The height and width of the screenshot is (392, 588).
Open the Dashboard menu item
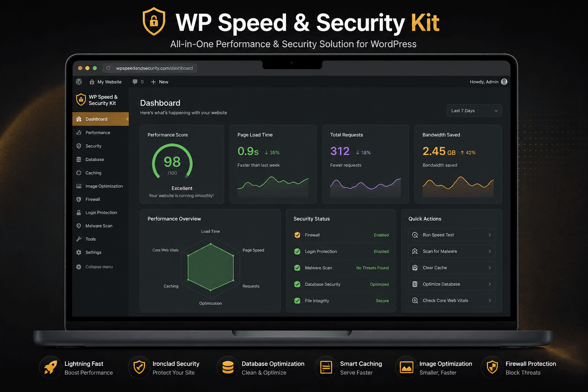click(x=100, y=119)
